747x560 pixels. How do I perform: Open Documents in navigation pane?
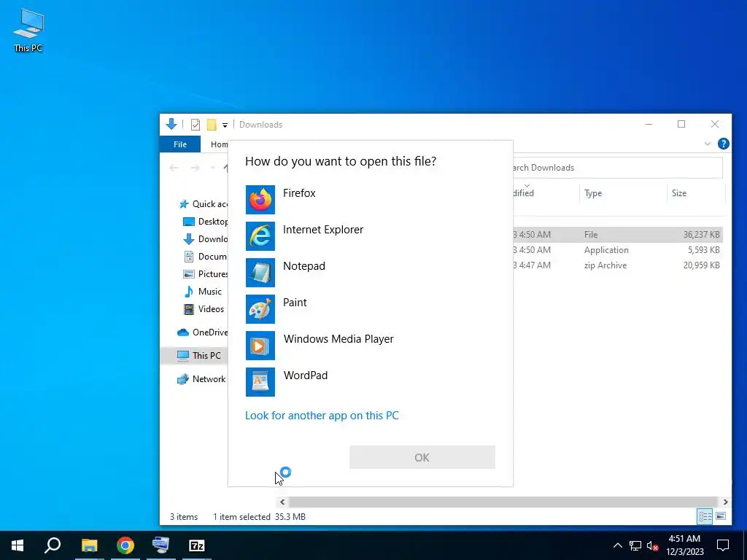[205, 257]
